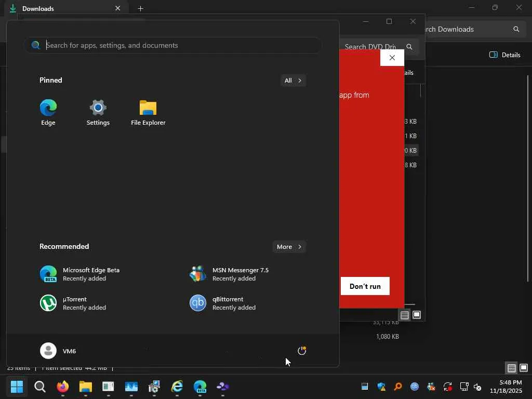Image resolution: width=532 pixels, height=399 pixels.
Task: Open the clock showing 5:48 PM
Action: 506,387
